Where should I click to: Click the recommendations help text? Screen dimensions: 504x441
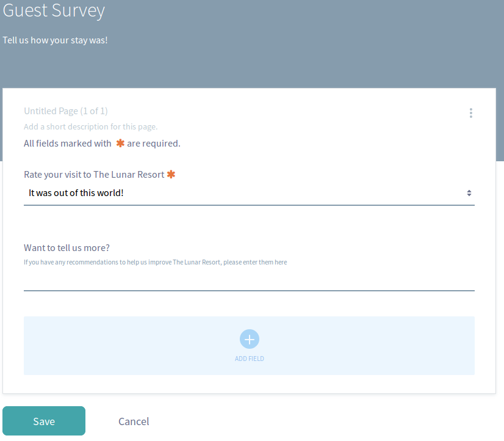tap(155, 262)
